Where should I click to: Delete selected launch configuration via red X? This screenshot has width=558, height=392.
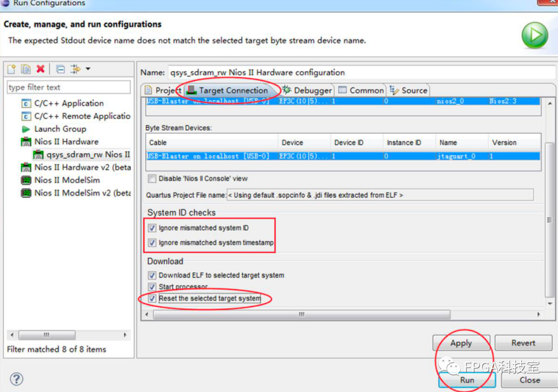(40, 69)
